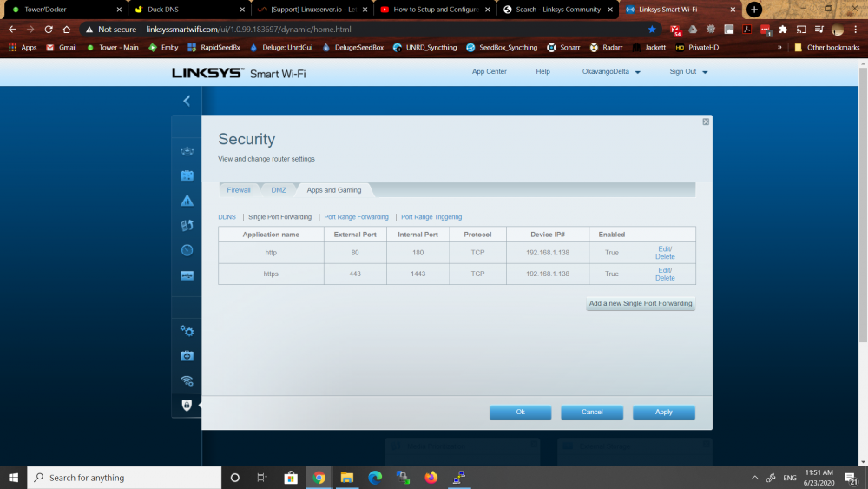868x489 pixels.
Task: Open a new Chrome tab
Action: (754, 10)
